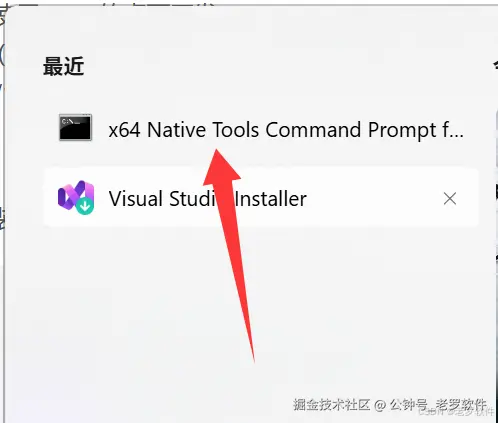498x423 pixels.
Task: Remove Visual Studio Installer from the recent list
Action: tap(450, 199)
